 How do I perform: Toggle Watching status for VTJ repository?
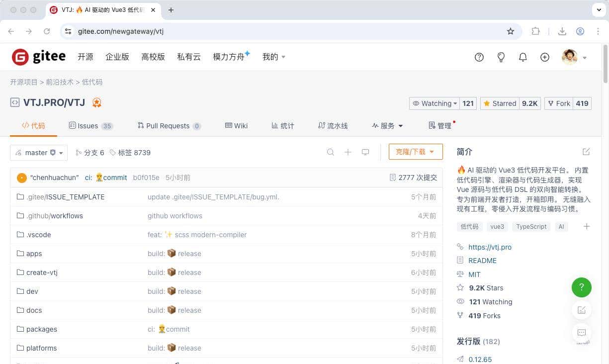pyautogui.click(x=434, y=103)
